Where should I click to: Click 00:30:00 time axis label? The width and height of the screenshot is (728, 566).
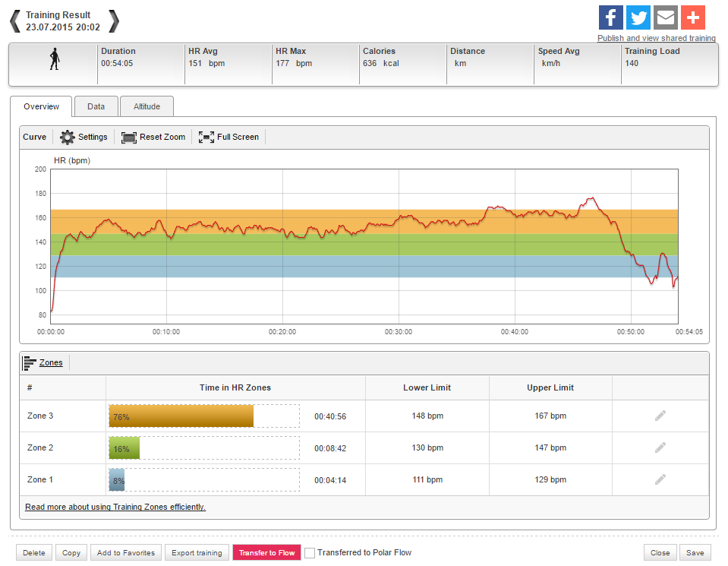pyautogui.click(x=399, y=332)
